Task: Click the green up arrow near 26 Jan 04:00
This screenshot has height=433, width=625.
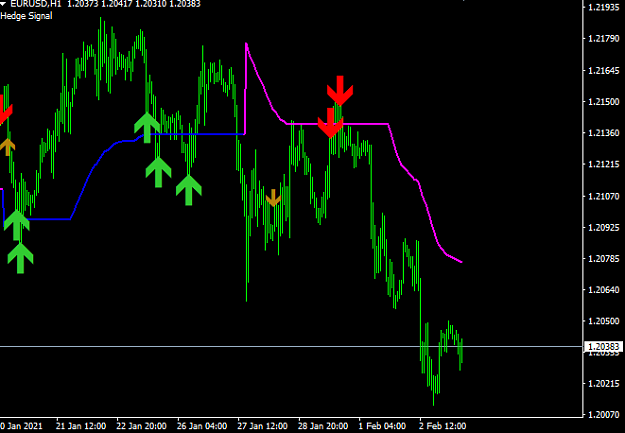Action: tap(189, 190)
